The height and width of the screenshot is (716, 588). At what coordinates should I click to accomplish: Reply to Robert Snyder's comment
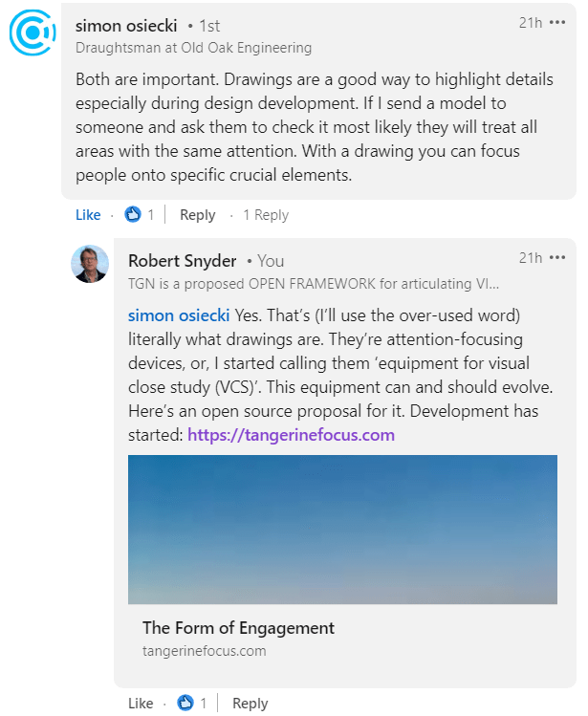pos(250,704)
